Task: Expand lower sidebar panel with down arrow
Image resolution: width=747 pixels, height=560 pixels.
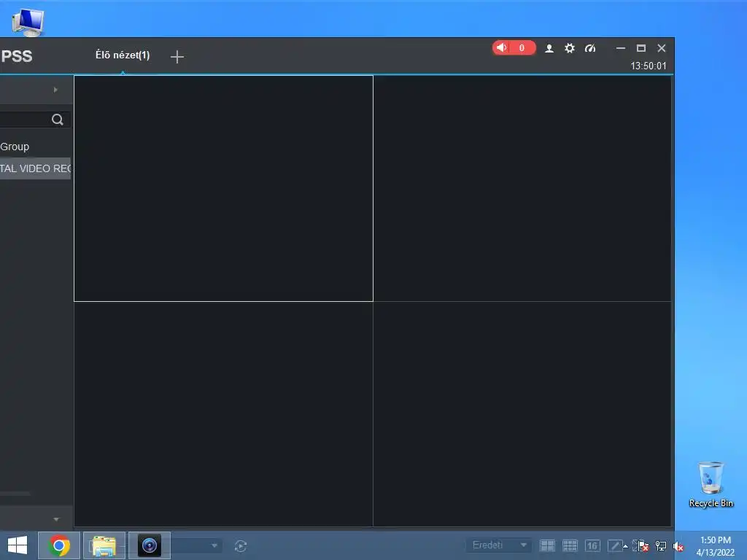Action: 56,519
